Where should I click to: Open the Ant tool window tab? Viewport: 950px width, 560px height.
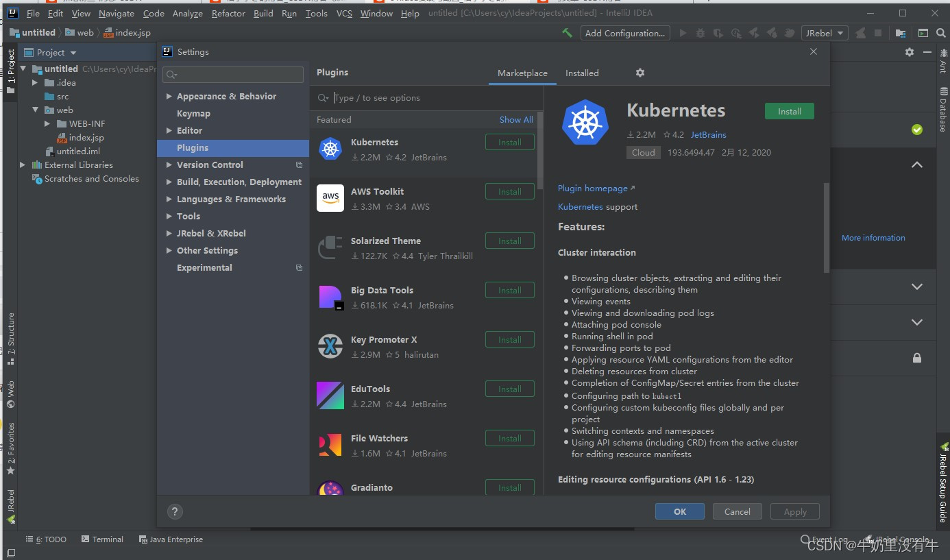pyautogui.click(x=942, y=61)
